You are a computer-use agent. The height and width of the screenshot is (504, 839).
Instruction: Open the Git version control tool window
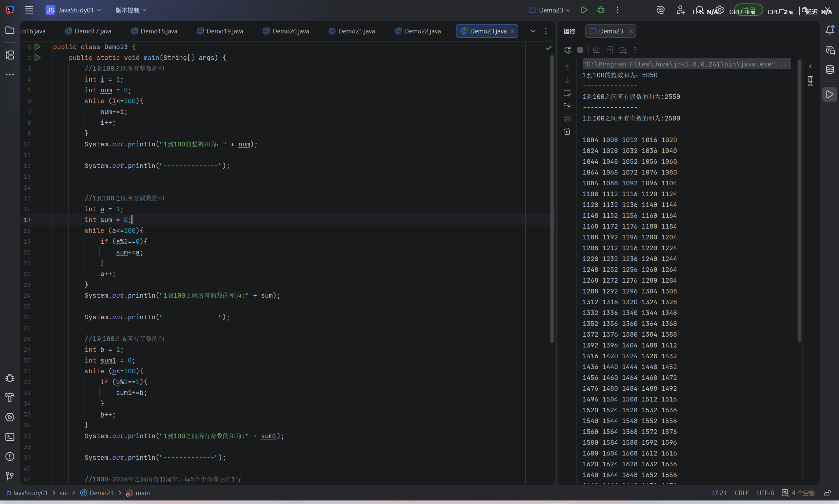(x=10, y=476)
